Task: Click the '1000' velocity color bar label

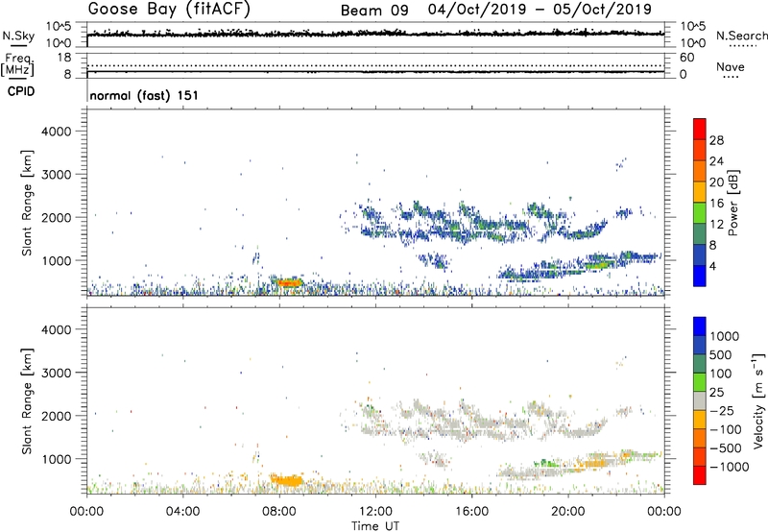Action: pos(725,336)
